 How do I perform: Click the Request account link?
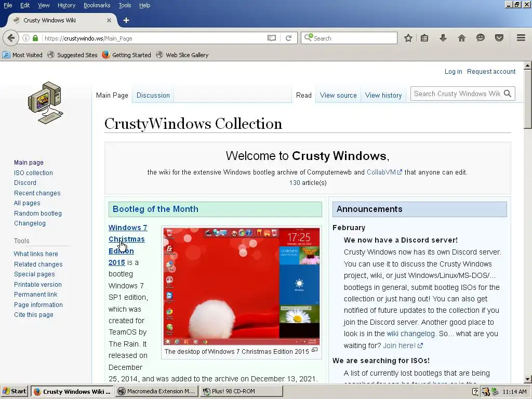(x=491, y=72)
